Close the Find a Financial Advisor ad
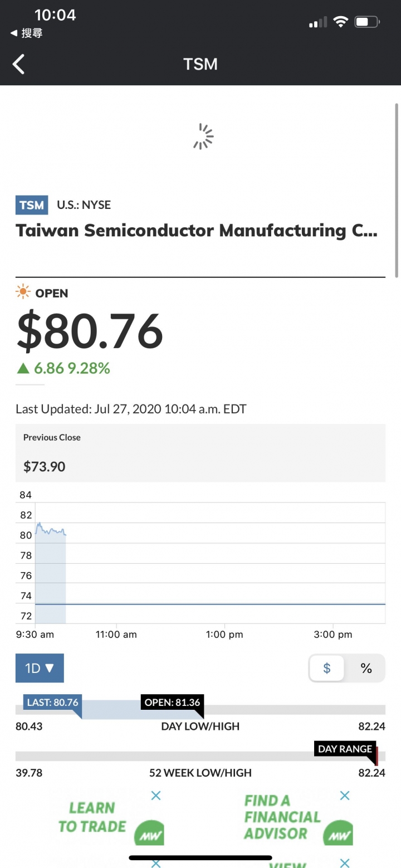This screenshot has height=868, width=401. click(x=345, y=796)
